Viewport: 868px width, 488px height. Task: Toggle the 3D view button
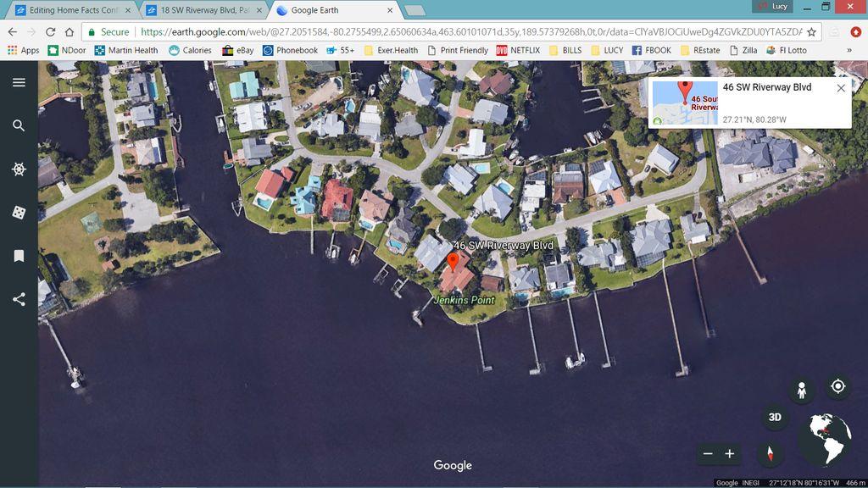coord(774,417)
